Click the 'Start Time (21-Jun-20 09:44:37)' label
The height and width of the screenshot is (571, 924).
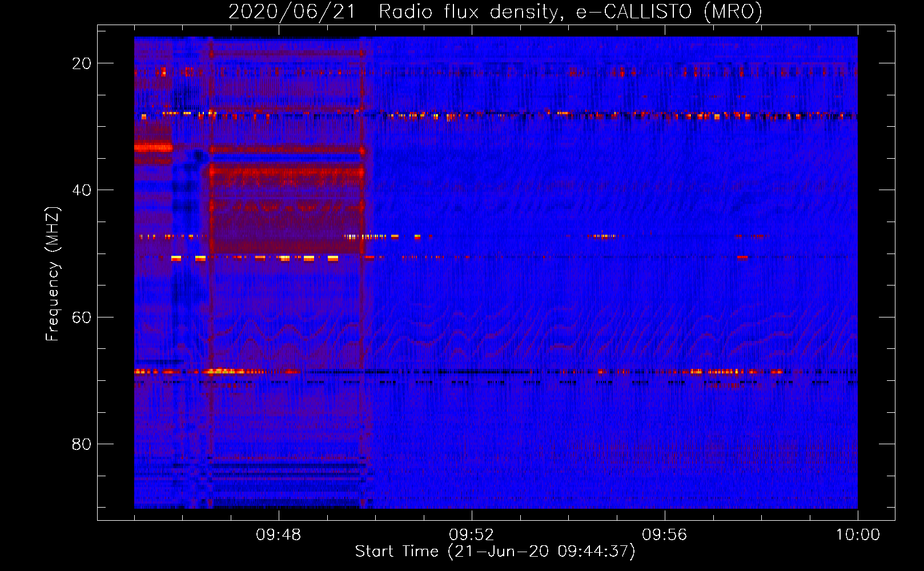tap(495, 552)
